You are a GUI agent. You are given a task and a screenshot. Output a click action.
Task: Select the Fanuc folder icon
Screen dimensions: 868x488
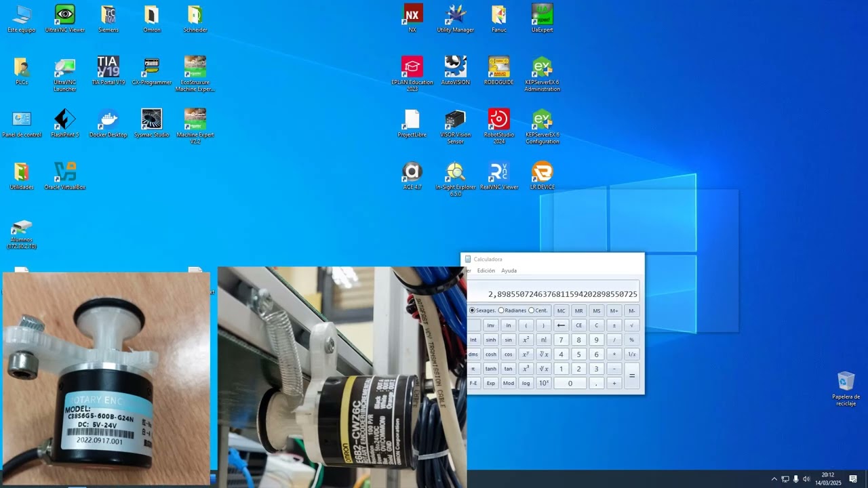tap(499, 18)
